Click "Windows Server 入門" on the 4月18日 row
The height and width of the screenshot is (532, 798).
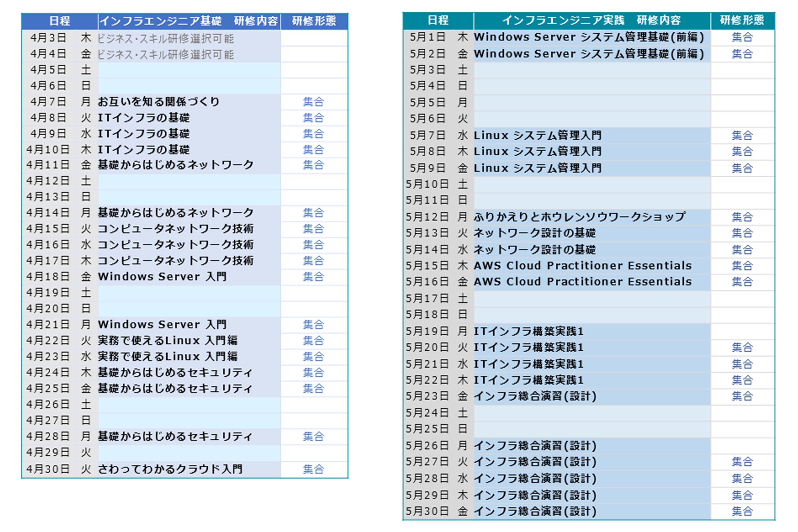(162, 277)
